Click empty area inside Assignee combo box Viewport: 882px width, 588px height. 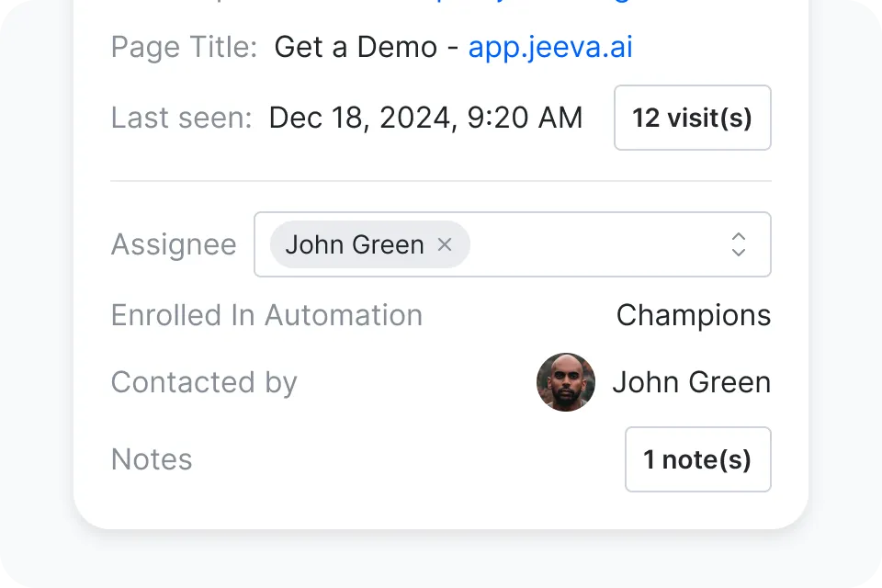[596, 244]
